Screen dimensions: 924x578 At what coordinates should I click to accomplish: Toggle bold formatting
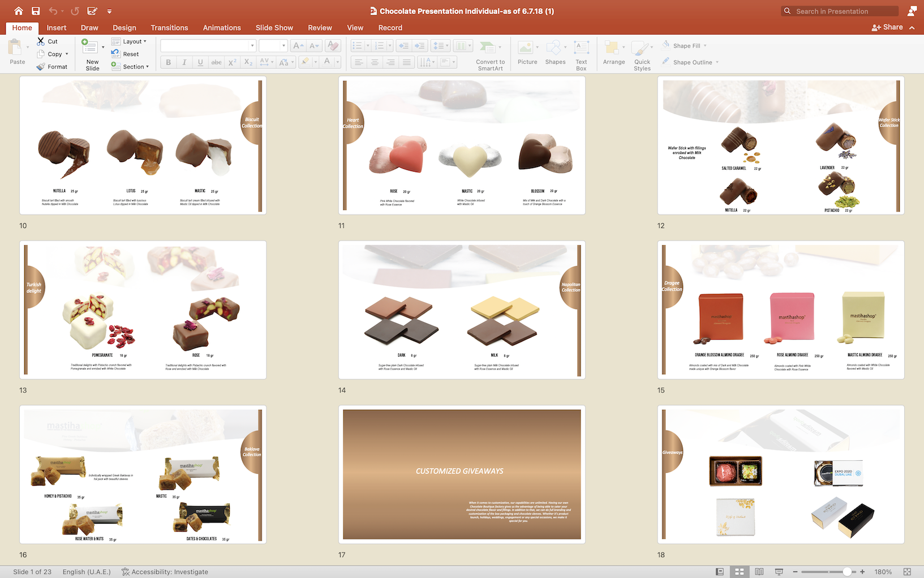[168, 62]
